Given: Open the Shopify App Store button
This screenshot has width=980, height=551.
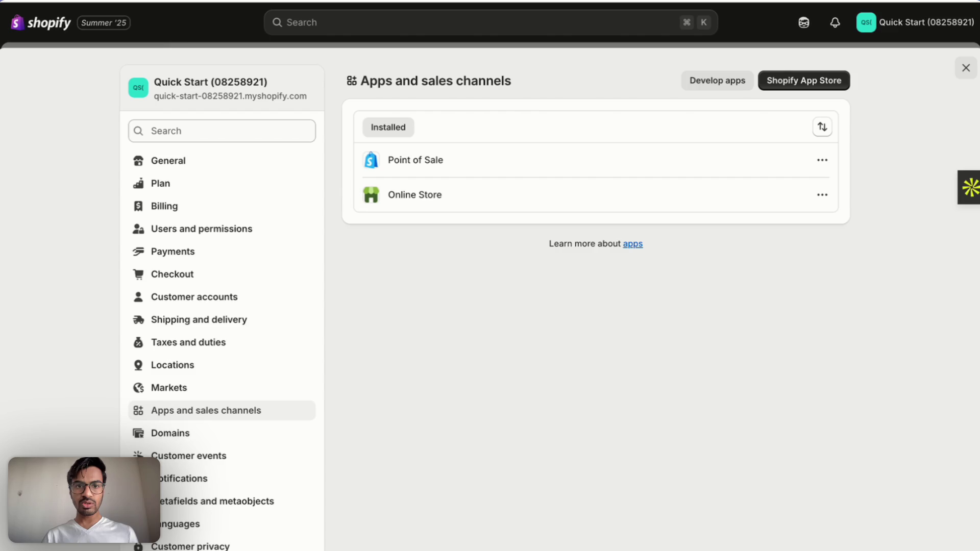Looking at the screenshot, I should tap(803, 81).
